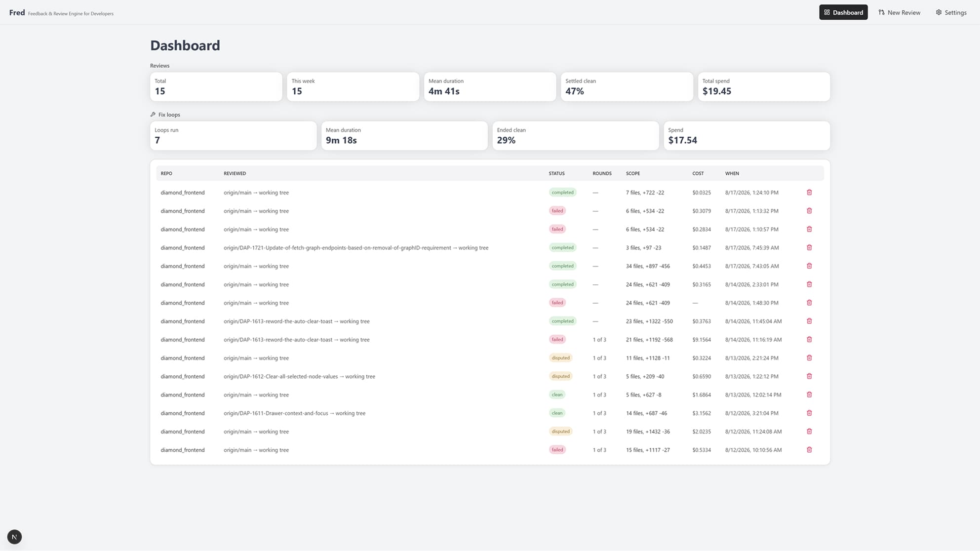Click the scope 19 files, +1432 -36

(x=648, y=432)
